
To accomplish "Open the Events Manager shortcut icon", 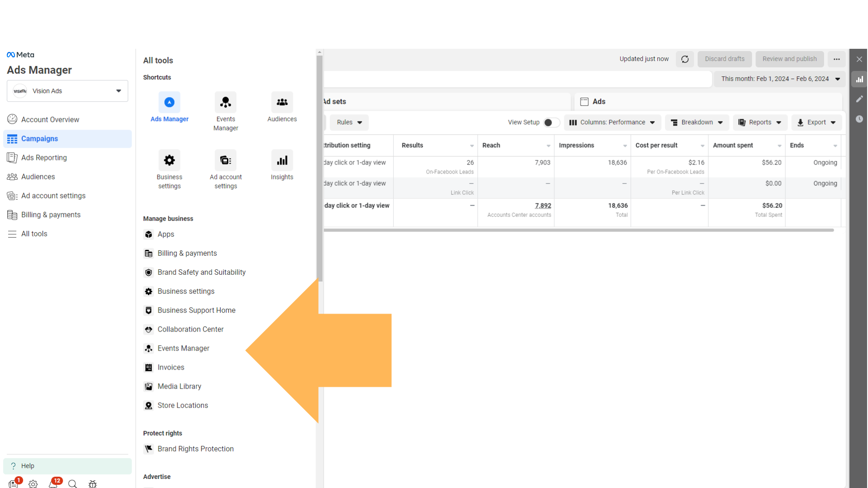I will (x=226, y=103).
